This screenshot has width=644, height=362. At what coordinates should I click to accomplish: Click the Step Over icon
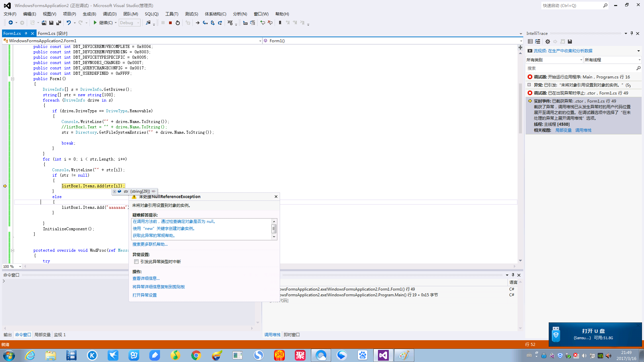click(x=213, y=23)
